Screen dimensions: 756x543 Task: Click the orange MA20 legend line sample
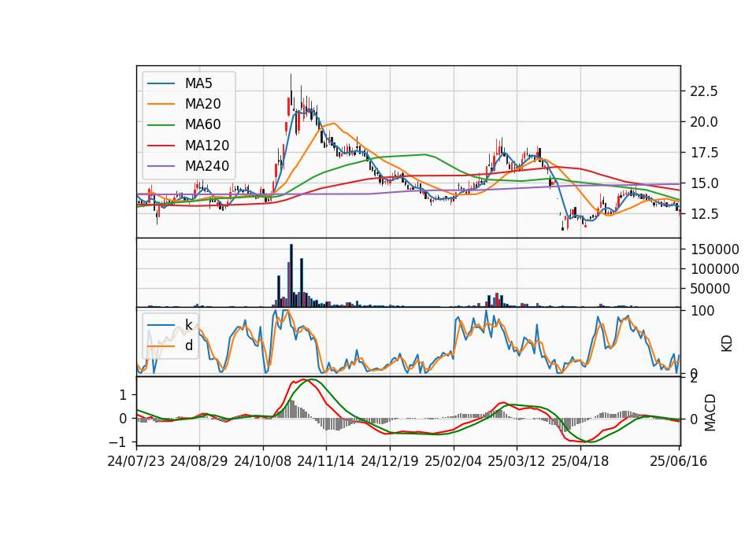[x=161, y=104]
